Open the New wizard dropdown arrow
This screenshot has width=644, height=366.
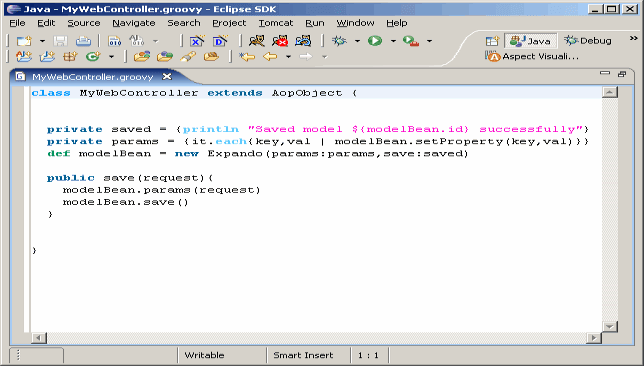tap(42, 41)
